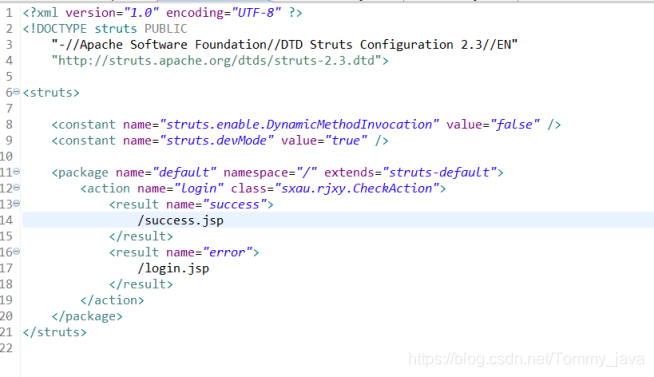This screenshot has height=377, width=654.
Task: Click the value "false" on line 8
Action: tap(515, 125)
